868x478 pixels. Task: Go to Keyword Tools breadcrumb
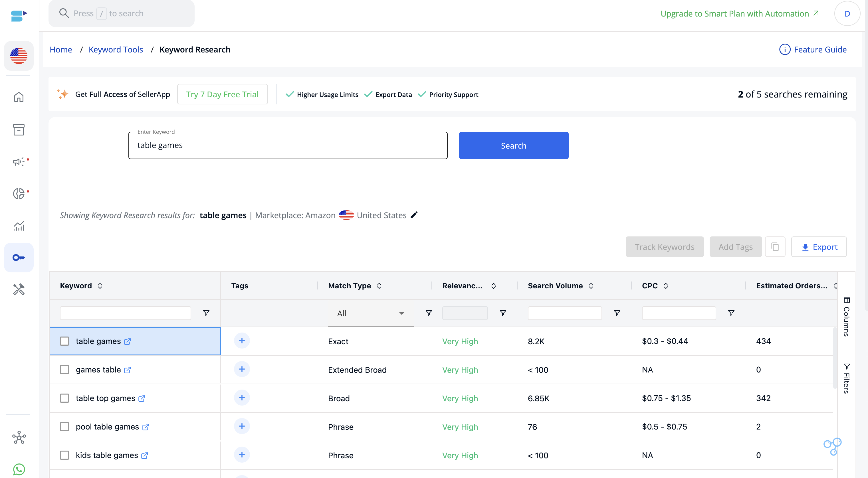[116, 50]
